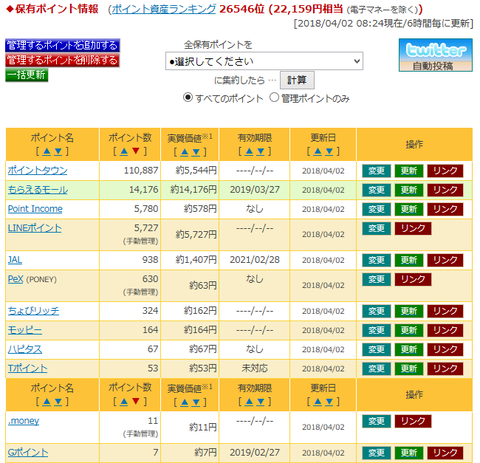480x463 pixels.
Task: Sort real value ascending in lower header
Action: click(x=184, y=402)
